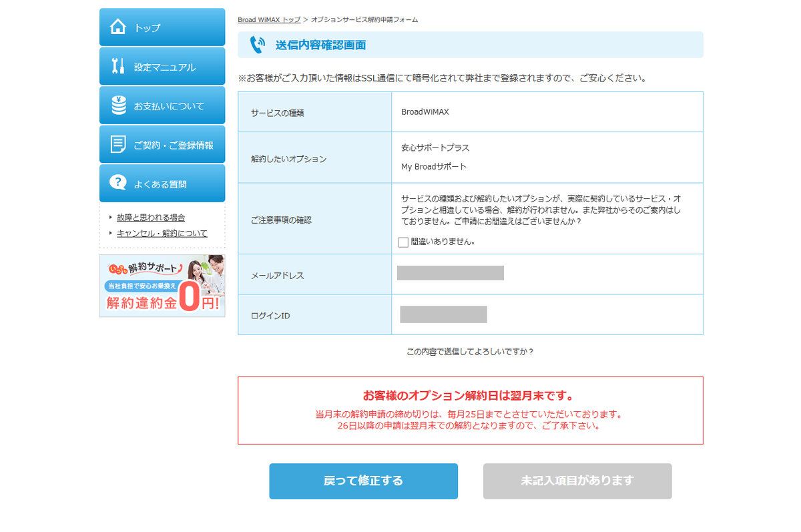Click the ログインID label cell

pyautogui.click(x=315, y=314)
